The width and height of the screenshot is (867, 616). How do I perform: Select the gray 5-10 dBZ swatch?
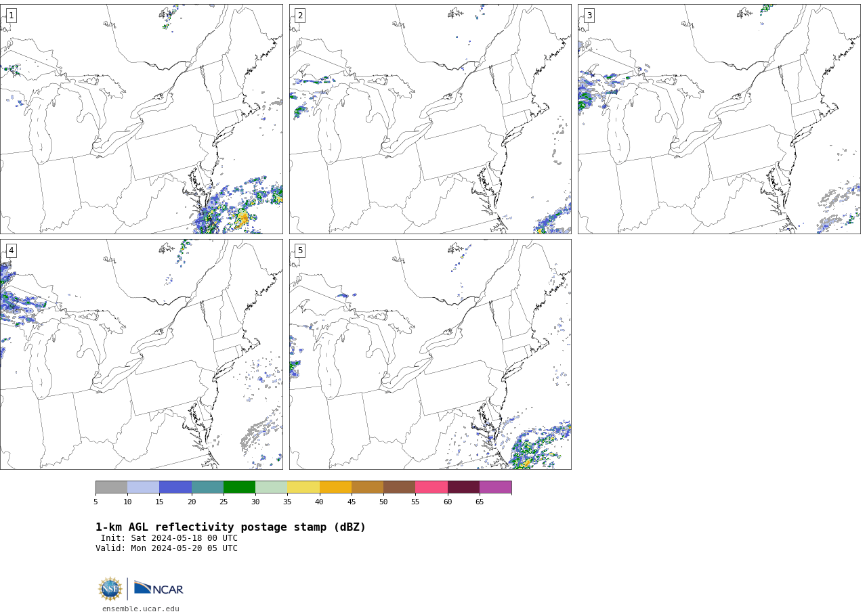(x=111, y=487)
